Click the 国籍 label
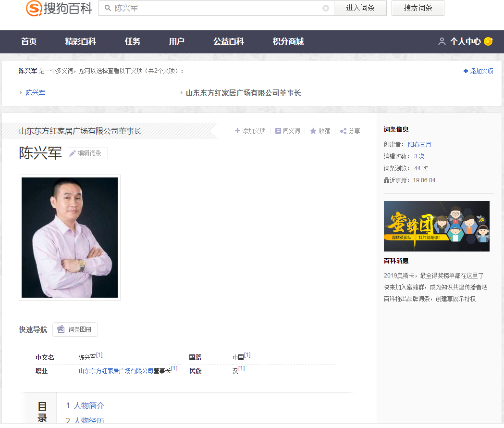Image resolution: width=504 pixels, height=428 pixels. click(195, 357)
